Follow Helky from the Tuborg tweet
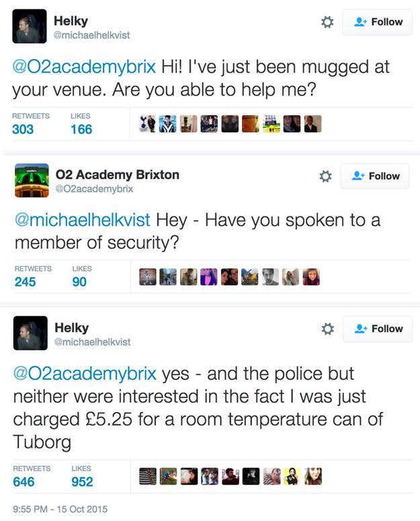 click(378, 329)
